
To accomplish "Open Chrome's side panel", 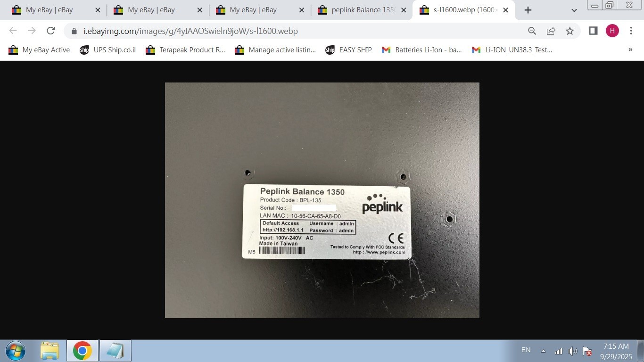I will (x=593, y=31).
